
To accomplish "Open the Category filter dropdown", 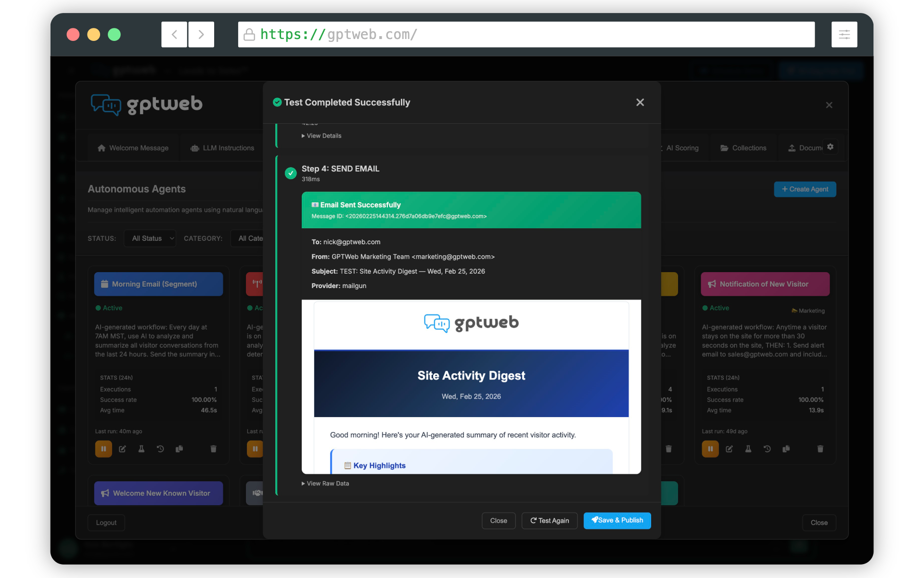I will coord(247,238).
